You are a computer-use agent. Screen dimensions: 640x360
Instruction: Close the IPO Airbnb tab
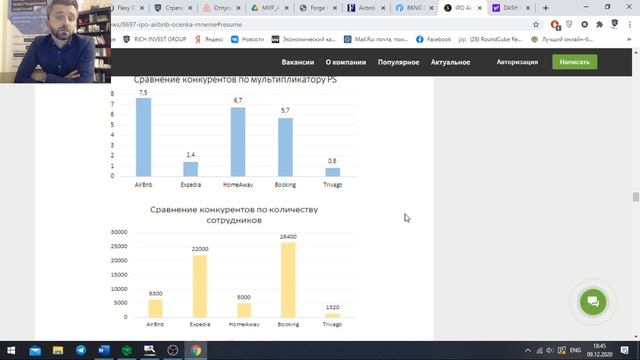(x=480, y=8)
